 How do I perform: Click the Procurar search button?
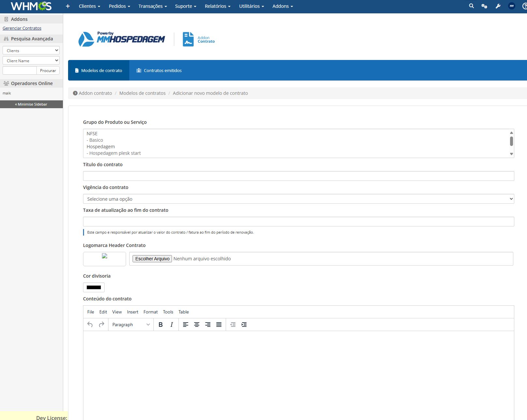(x=48, y=70)
